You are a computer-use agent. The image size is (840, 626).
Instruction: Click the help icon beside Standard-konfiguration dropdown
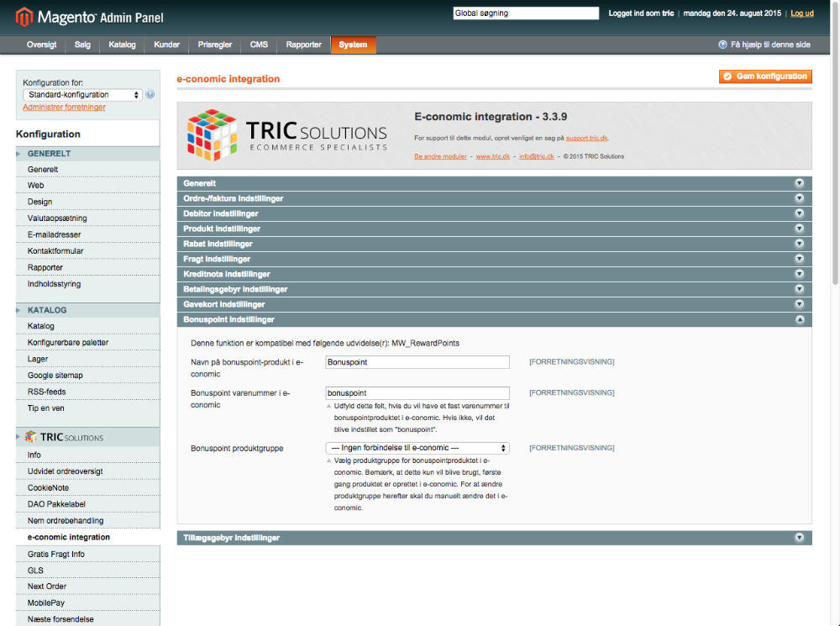click(150, 94)
